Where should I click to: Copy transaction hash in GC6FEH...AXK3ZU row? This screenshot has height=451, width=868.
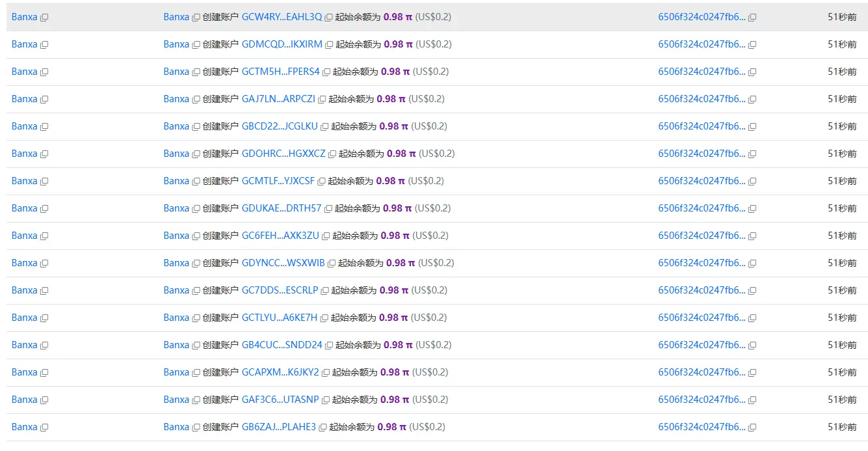752,236
